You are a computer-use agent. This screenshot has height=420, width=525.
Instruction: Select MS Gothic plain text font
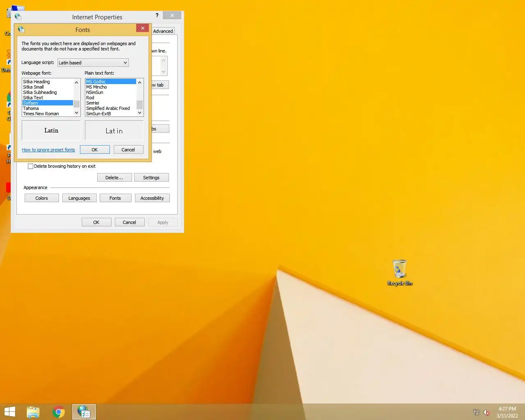click(x=111, y=82)
